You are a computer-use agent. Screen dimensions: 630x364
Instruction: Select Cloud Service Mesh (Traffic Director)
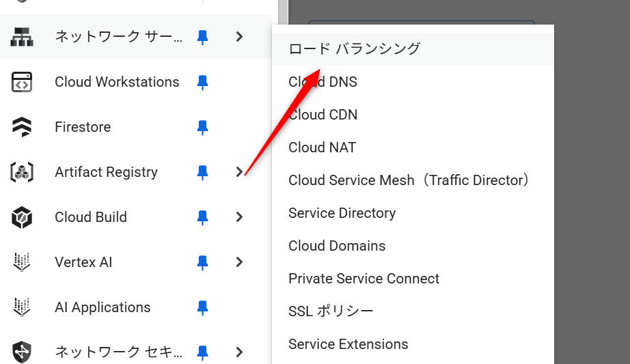tap(413, 180)
